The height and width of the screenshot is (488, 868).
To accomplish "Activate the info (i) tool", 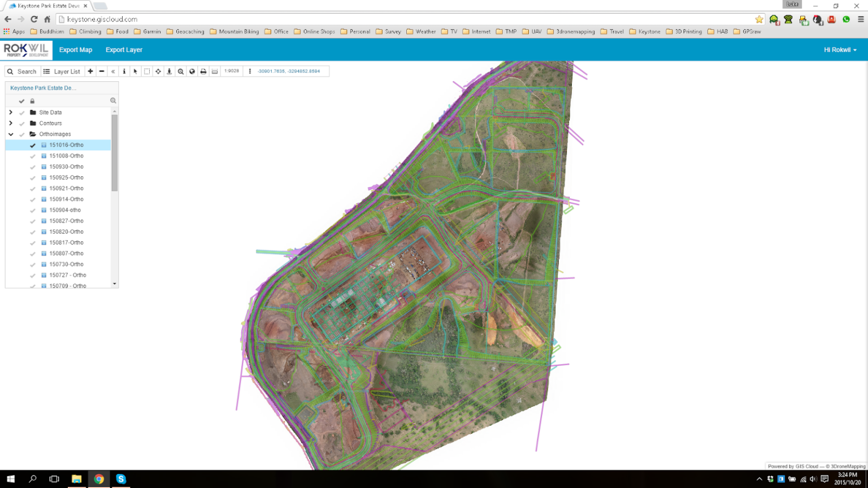I will [124, 71].
